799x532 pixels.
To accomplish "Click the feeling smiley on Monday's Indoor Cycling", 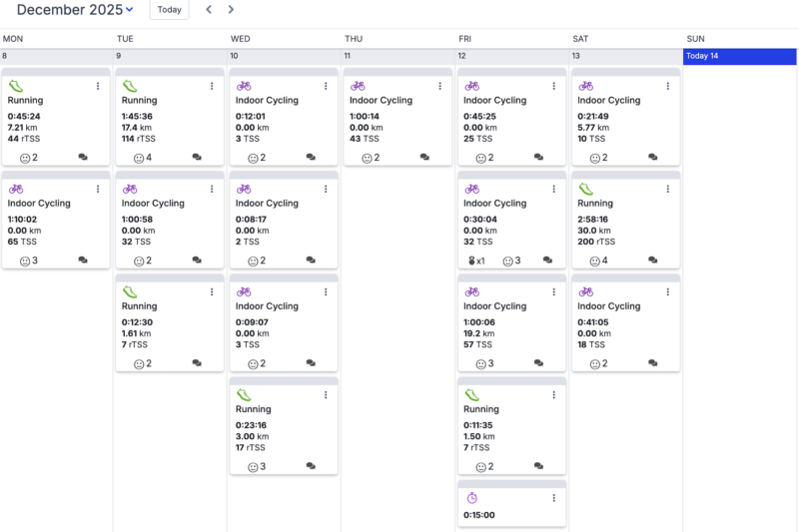I will click(25, 262).
